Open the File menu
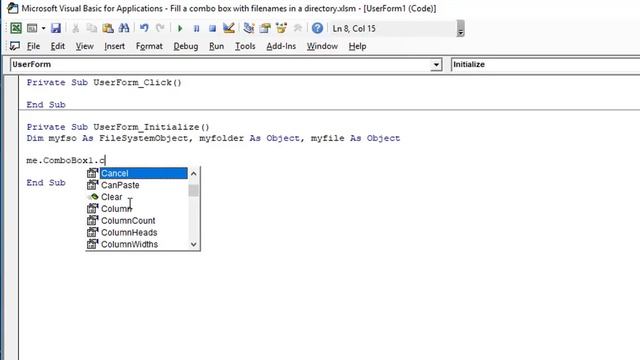 point(33,46)
